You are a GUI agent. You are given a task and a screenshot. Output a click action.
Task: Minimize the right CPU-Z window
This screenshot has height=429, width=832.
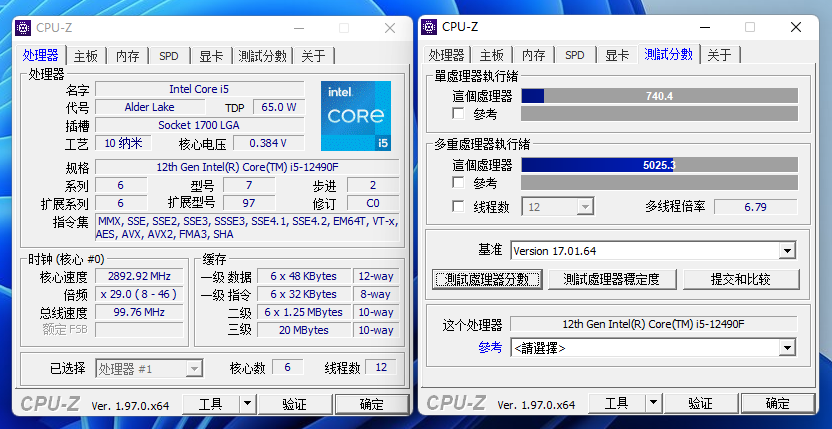pyautogui.click(x=704, y=27)
